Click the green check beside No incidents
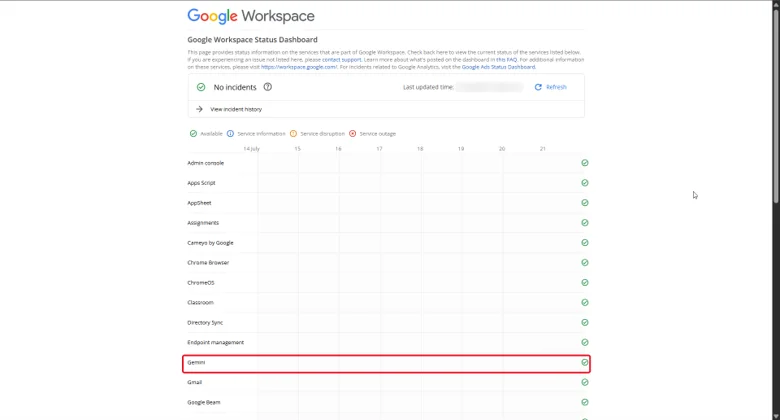 pyautogui.click(x=201, y=87)
